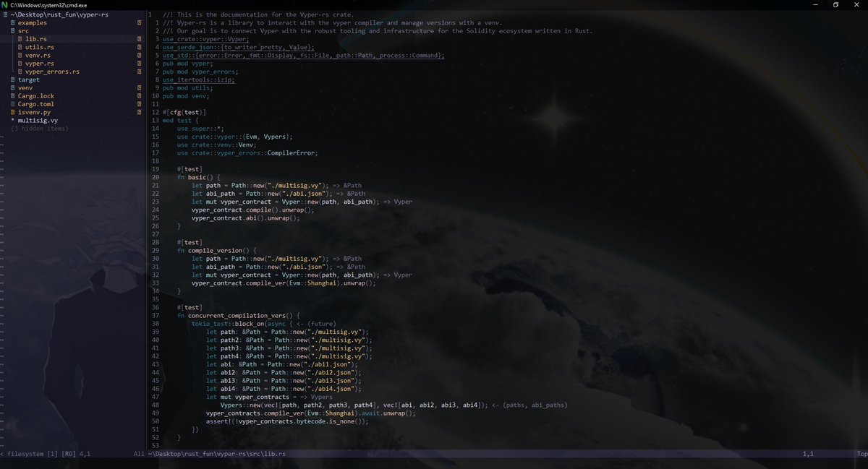The height and width of the screenshot is (469, 868).
Task: Select the target folder name
Action: [x=29, y=79]
